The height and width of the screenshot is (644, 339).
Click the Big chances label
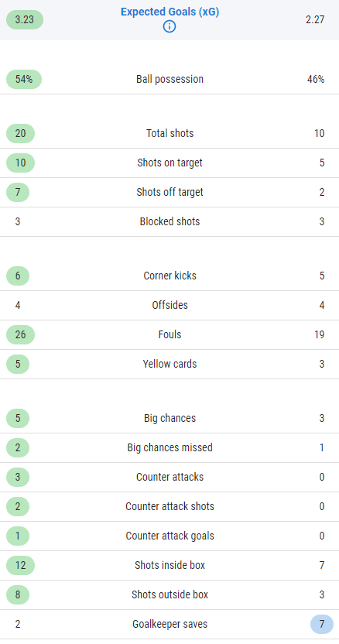(x=169, y=418)
